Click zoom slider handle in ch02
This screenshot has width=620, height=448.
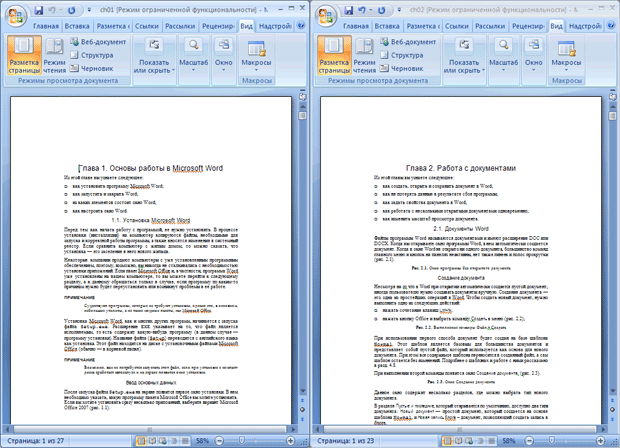tap(552, 440)
